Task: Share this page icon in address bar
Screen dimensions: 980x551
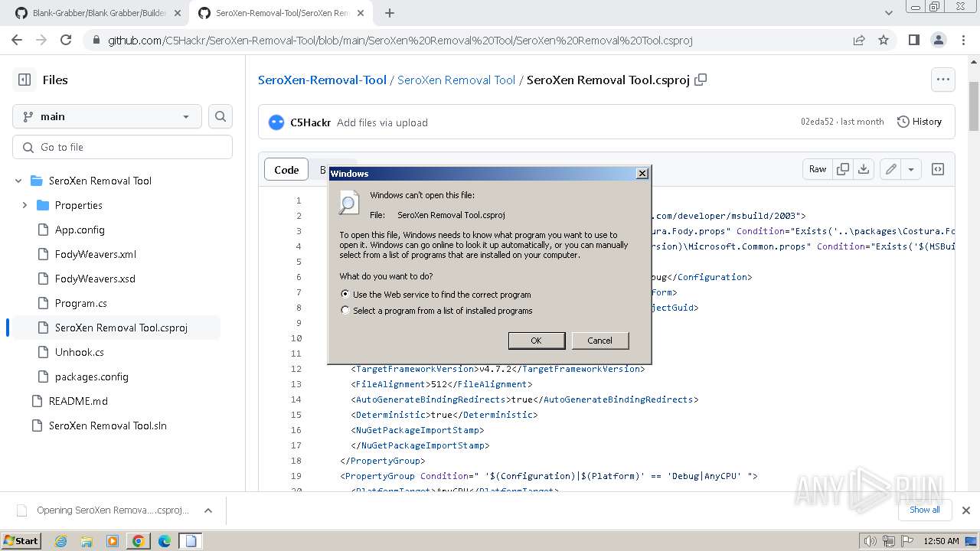Action: 859,40
